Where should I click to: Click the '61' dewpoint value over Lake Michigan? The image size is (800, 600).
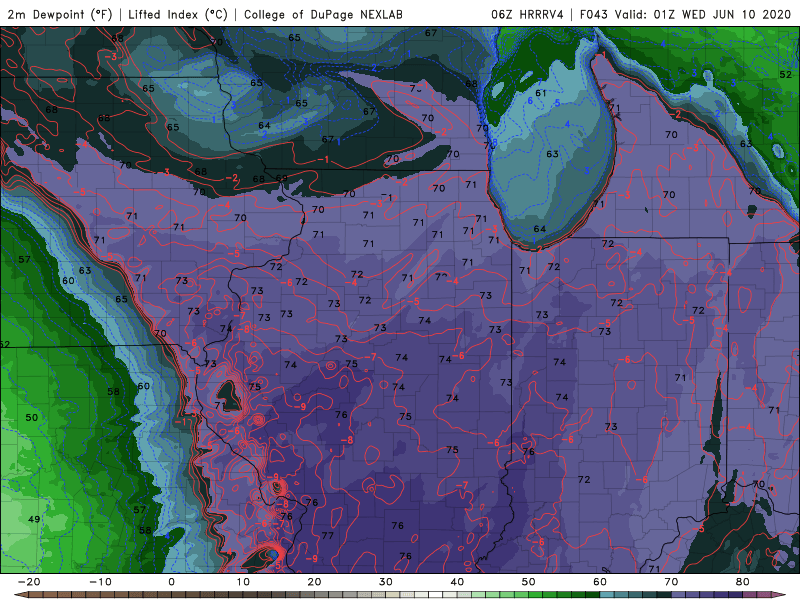click(x=540, y=93)
